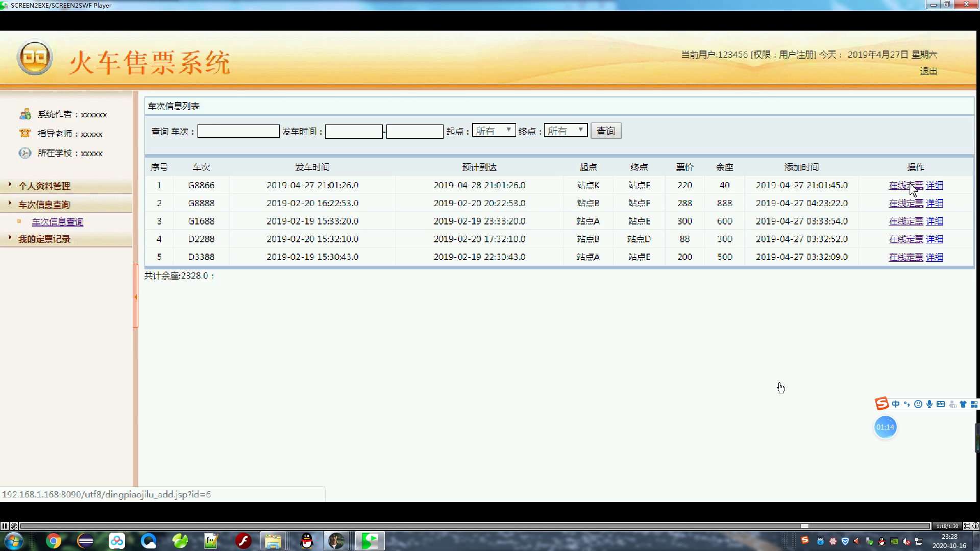
Task: Click the 发车时间 start date field
Action: [354, 132]
